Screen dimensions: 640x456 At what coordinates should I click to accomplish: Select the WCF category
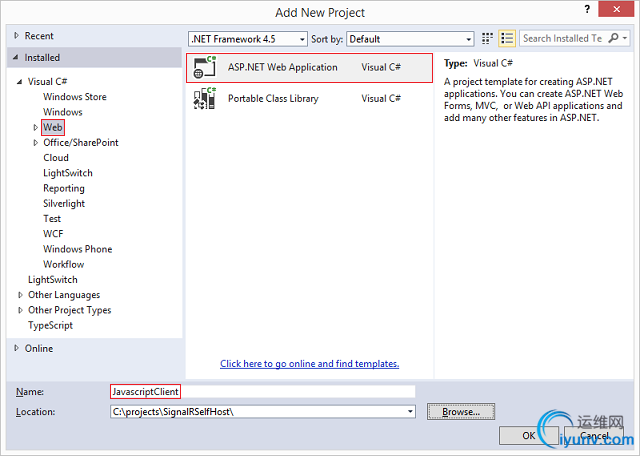pos(53,234)
